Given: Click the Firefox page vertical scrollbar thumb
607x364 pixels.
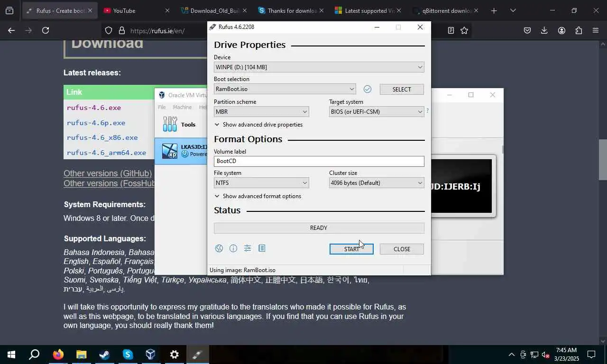Looking at the screenshot, I should point(603,160).
